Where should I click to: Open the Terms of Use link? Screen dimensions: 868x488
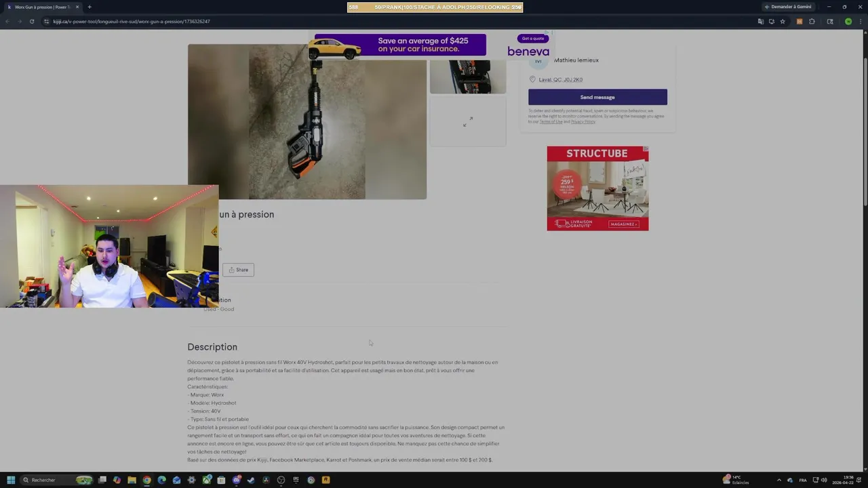(x=551, y=122)
